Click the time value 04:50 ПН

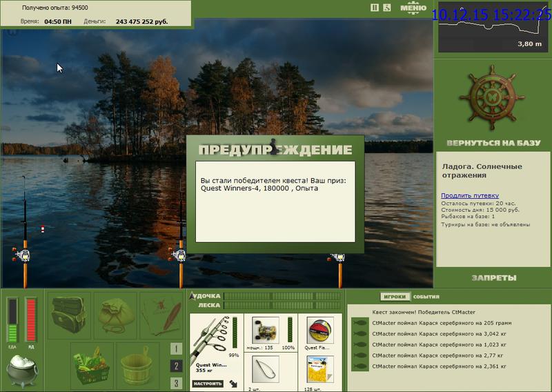coord(58,21)
